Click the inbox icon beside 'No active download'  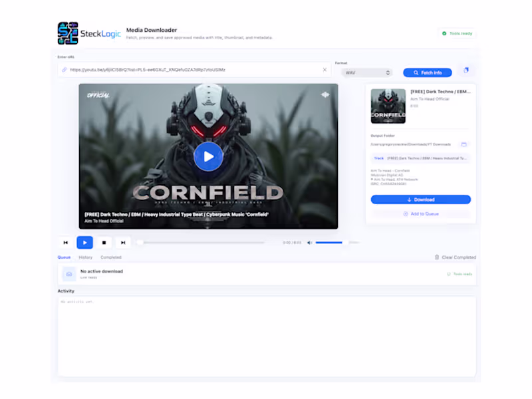69,274
